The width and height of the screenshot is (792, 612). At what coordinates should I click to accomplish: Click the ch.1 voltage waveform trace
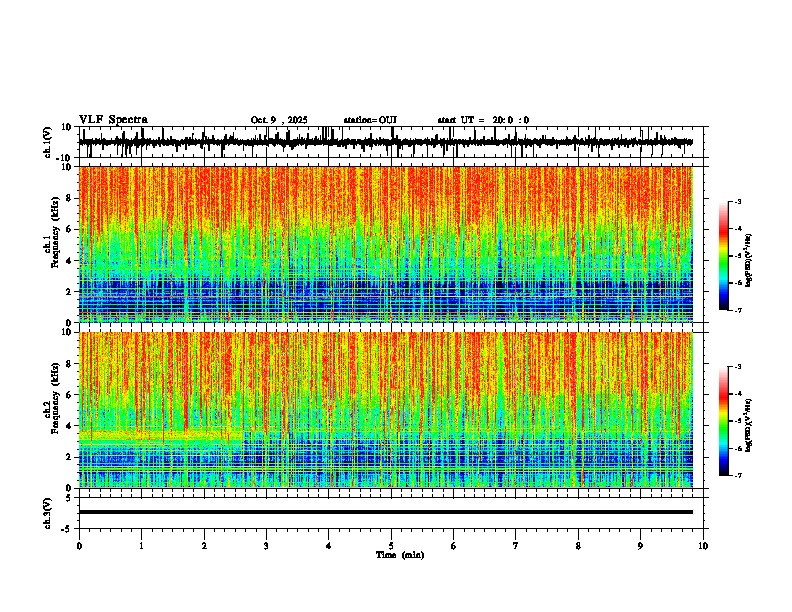click(x=386, y=142)
